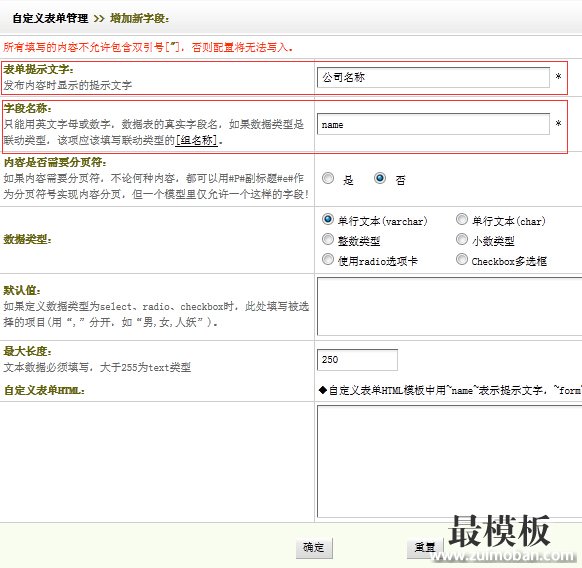The image size is (582, 568).
Task: Click the red double-quote warning notice
Action: click(148, 47)
